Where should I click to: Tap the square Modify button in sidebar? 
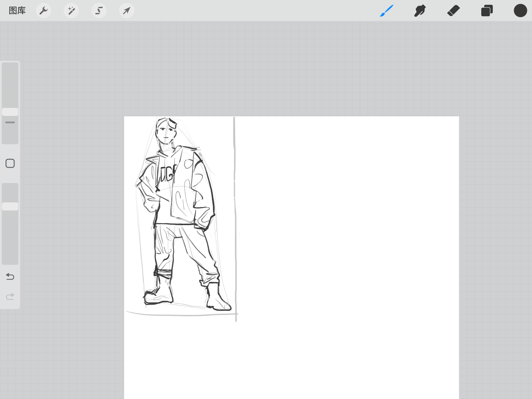pyautogui.click(x=10, y=164)
